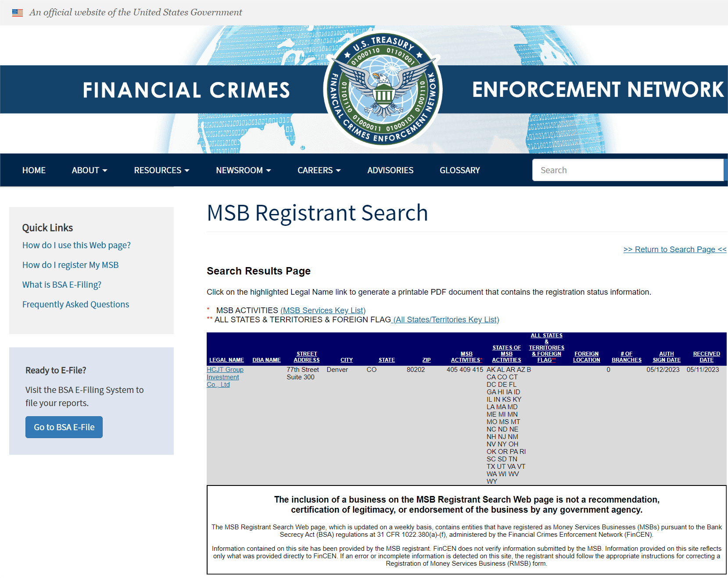Sort by STREET ADDRESS column header
This screenshot has width=728, height=578.
[x=307, y=357]
